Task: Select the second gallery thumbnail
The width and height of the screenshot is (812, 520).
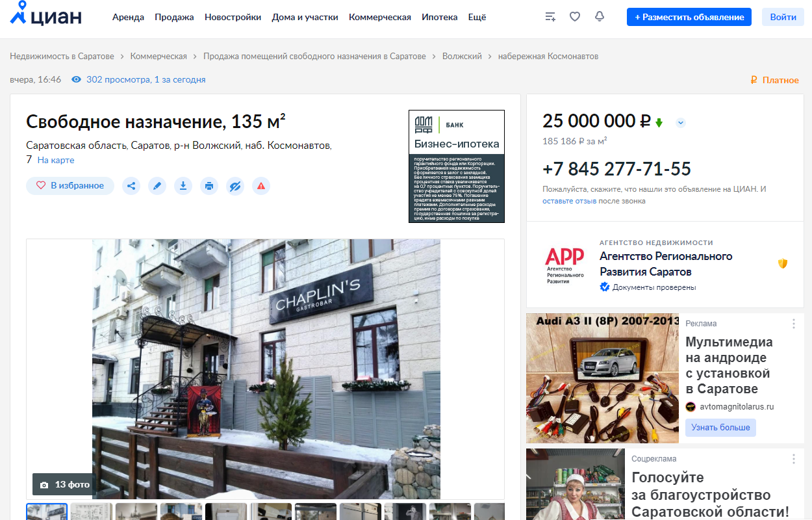Action: 92,512
